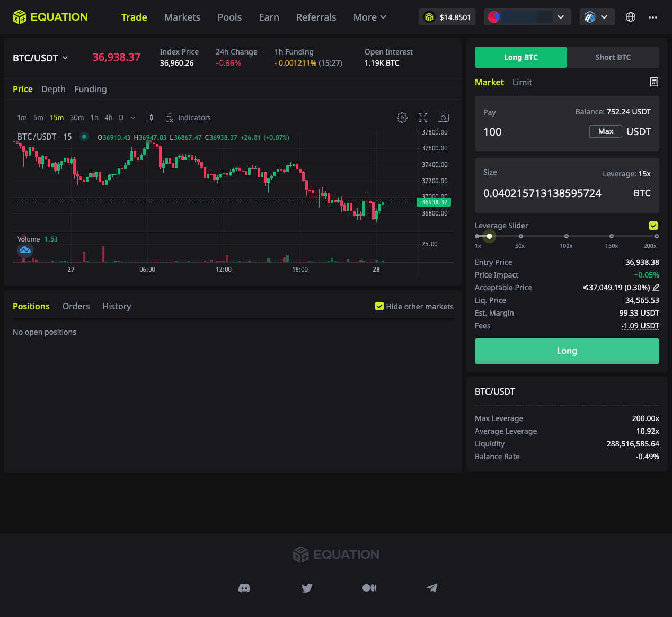Select the Trade nav item
The width and height of the screenshot is (672, 617).
134,17
